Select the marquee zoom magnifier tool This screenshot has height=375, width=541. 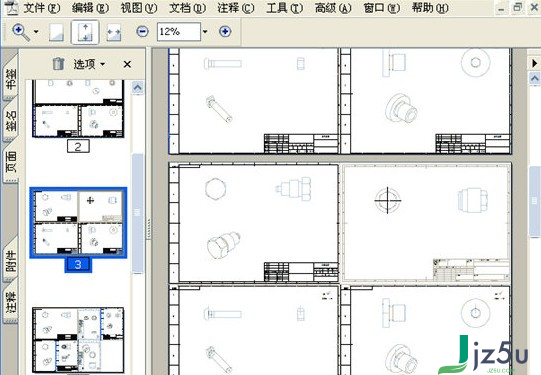[x=21, y=32]
